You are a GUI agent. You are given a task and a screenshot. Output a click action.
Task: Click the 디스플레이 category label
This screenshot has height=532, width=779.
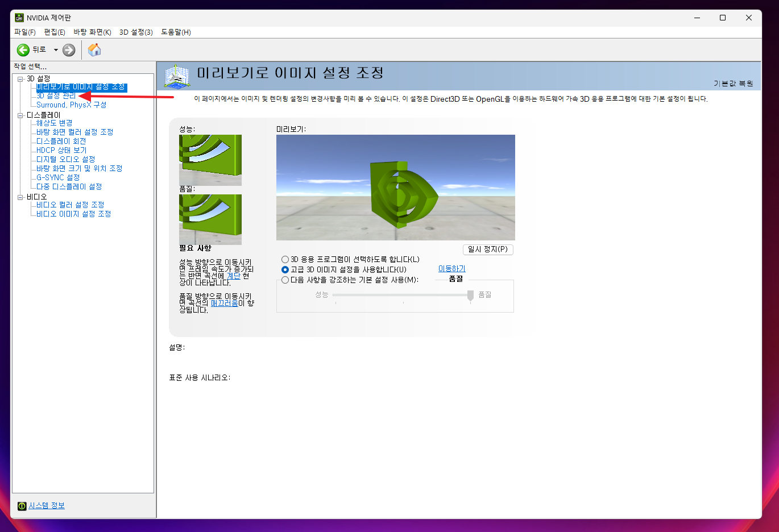coord(43,115)
